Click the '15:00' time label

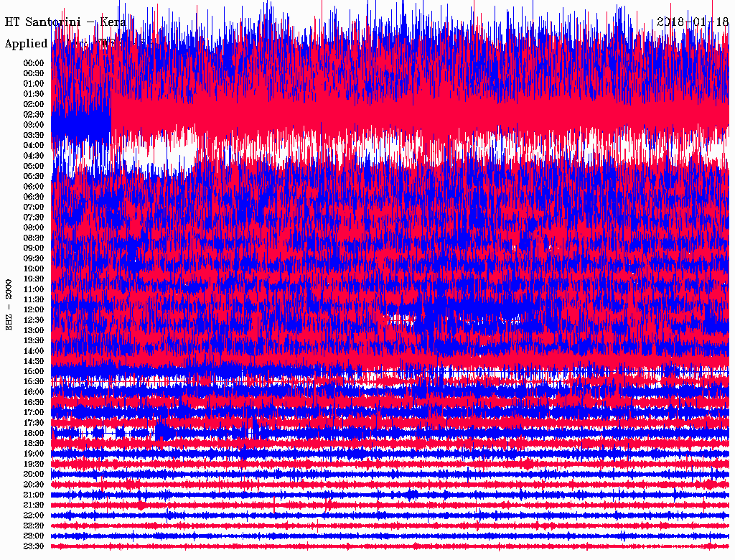click(34, 371)
